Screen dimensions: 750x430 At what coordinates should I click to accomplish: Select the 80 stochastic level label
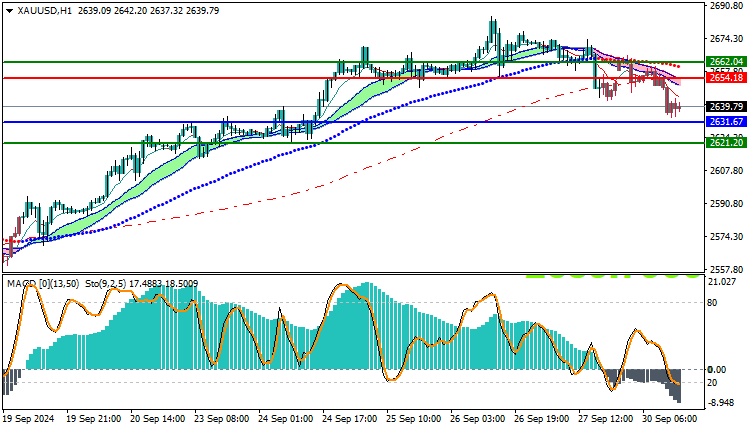pyautogui.click(x=712, y=302)
